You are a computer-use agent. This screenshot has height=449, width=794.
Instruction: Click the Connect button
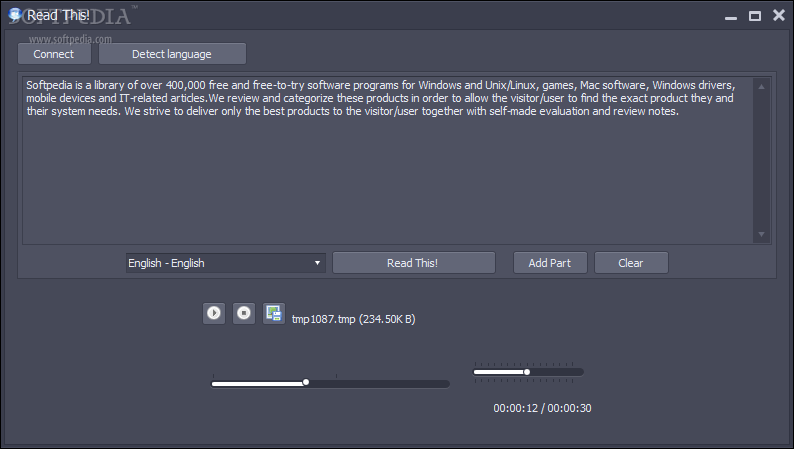pos(54,54)
